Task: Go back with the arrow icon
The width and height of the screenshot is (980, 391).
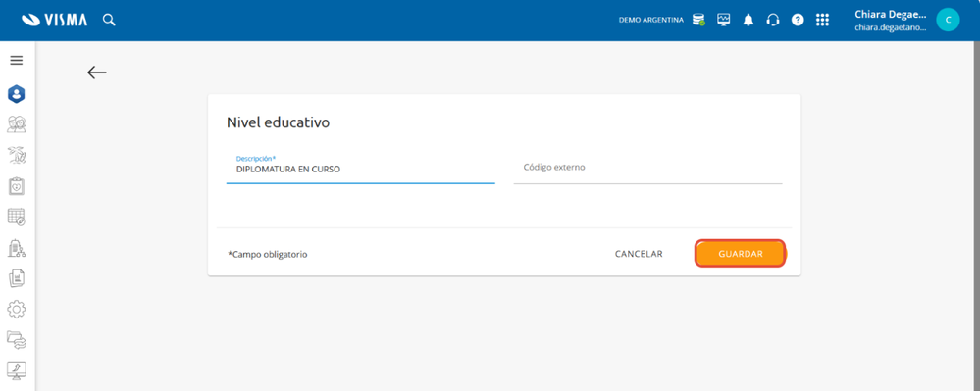Action: [x=97, y=73]
